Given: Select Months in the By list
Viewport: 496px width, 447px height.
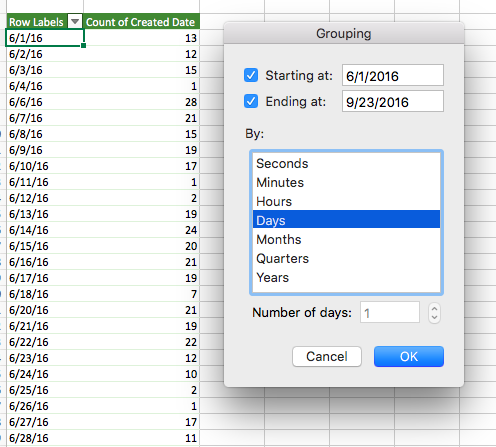Looking at the screenshot, I should pos(346,239).
